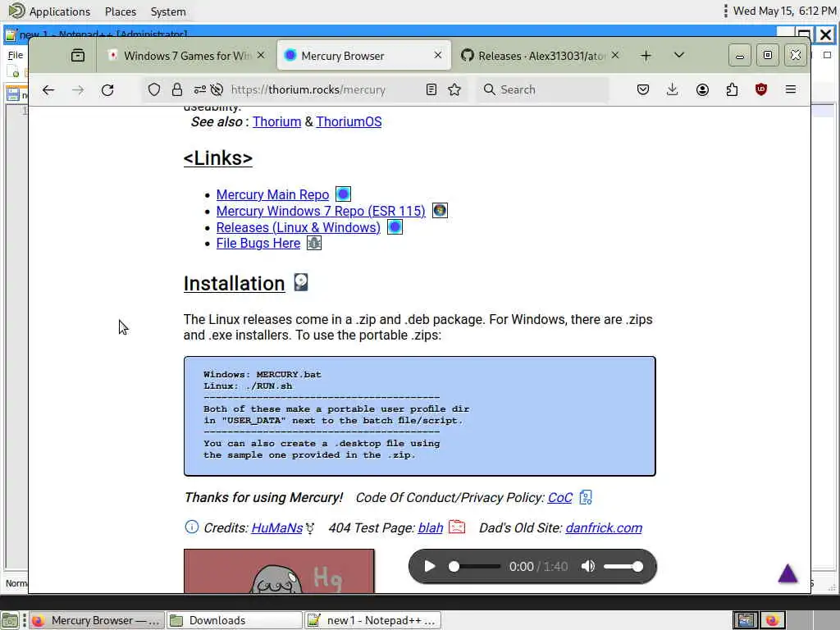Click the audio seek progress slider

pyautogui.click(x=475, y=566)
